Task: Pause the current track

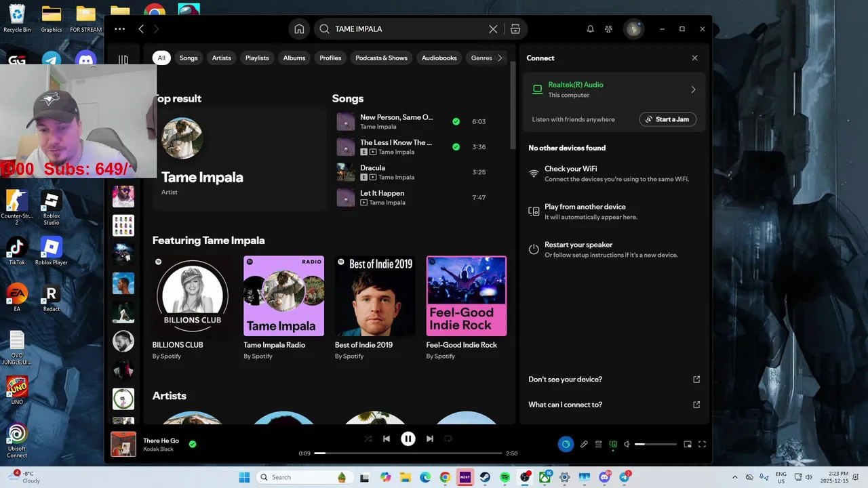Action: (x=408, y=439)
